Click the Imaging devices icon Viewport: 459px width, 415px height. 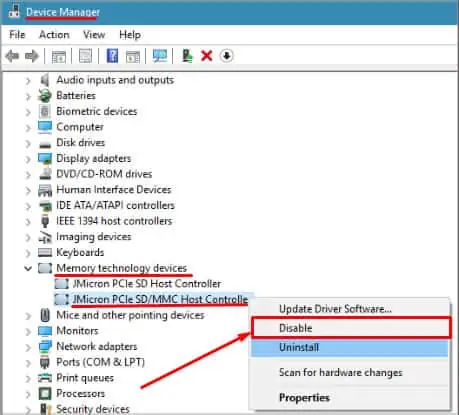(45, 237)
